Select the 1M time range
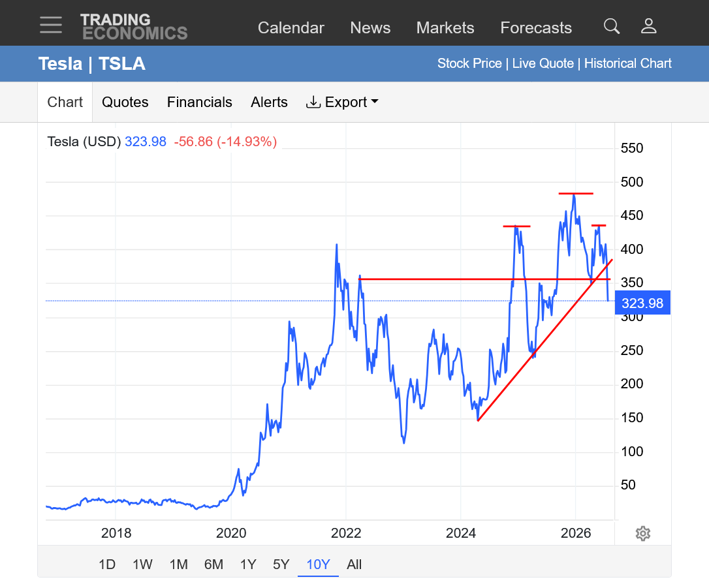Image resolution: width=709 pixels, height=588 pixels. [x=179, y=565]
